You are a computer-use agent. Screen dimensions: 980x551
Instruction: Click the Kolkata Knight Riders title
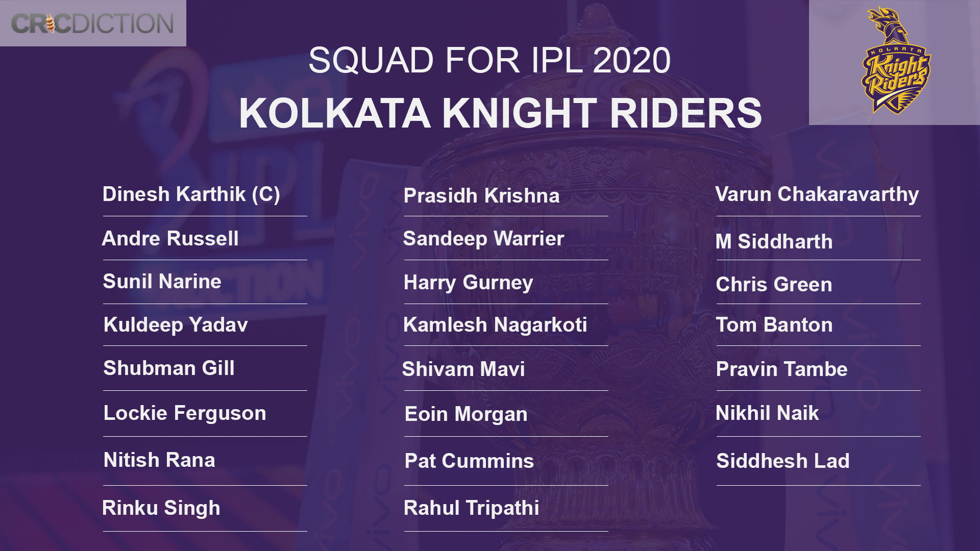[500, 113]
